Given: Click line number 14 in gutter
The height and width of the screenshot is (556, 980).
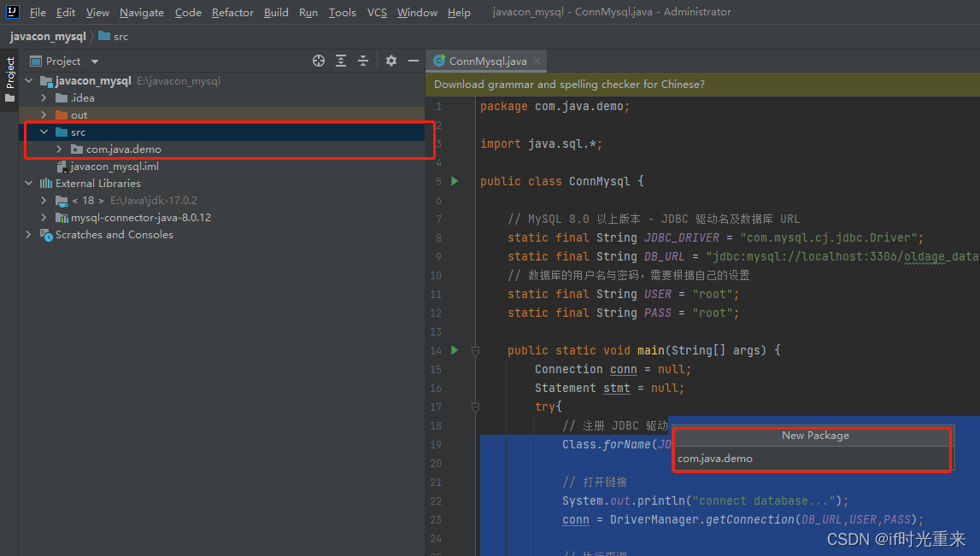Looking at the screenshot, I should click(436, 350).
